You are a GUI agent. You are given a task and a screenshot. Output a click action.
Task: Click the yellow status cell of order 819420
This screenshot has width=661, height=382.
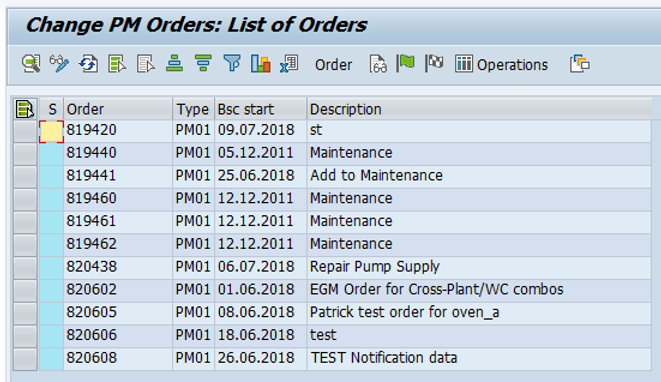[51, 132]
